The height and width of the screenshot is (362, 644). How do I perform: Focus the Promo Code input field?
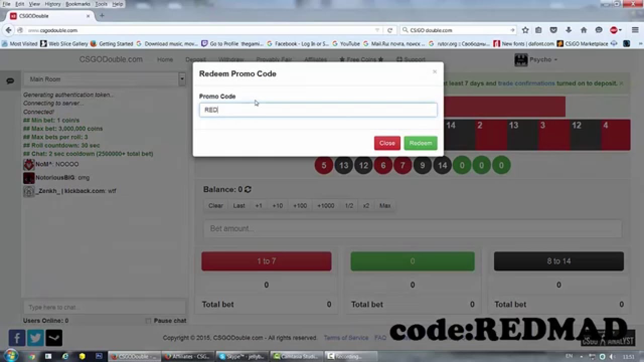point(318,110)
